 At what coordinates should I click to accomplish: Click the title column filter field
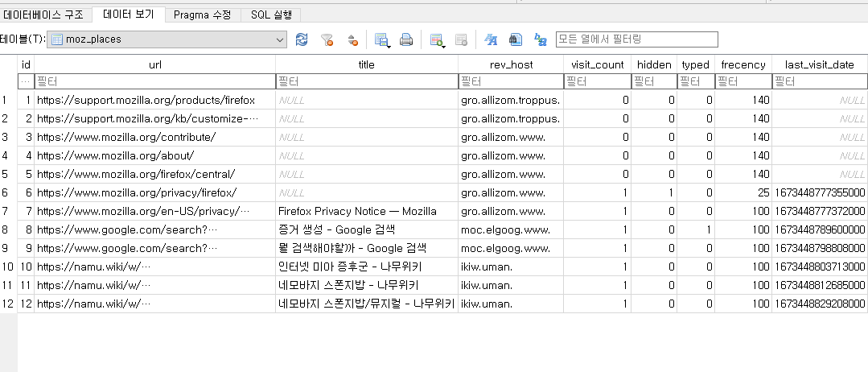(x=367, y=81)
